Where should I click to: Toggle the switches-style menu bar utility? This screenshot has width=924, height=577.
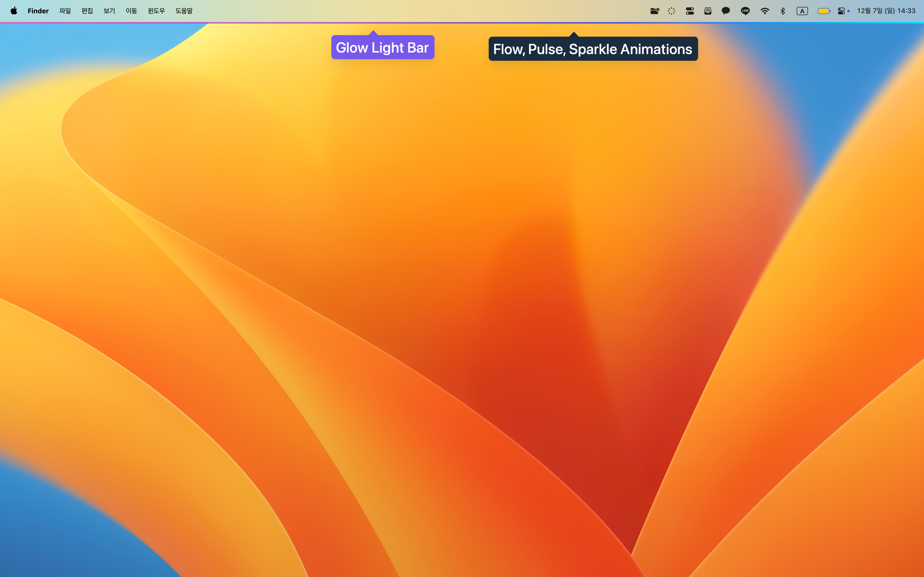690,11
